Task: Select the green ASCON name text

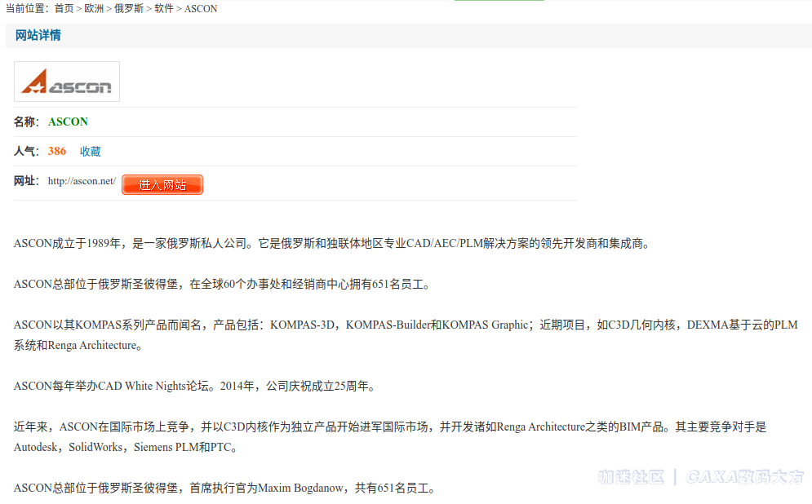Action: coord(68,122)
